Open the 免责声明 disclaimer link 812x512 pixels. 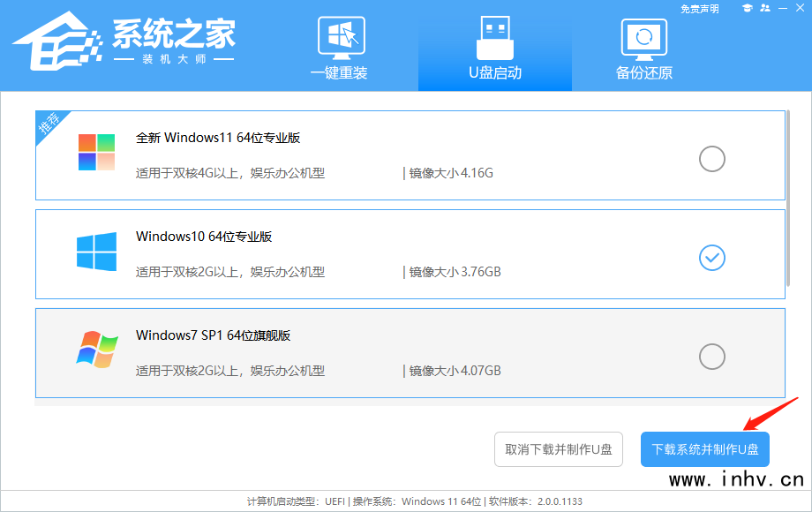700,9
